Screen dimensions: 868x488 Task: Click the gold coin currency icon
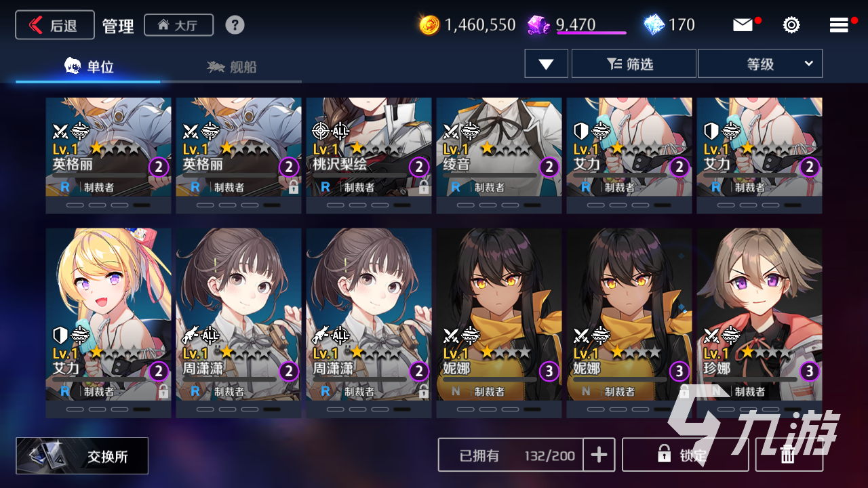(429, 25)
